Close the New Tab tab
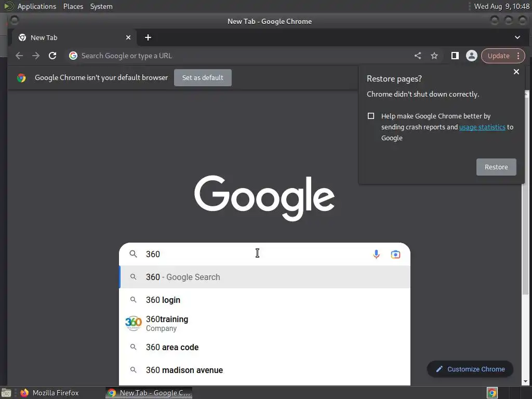532x399 pixels. pyautogui.click(x=128, y=37)
